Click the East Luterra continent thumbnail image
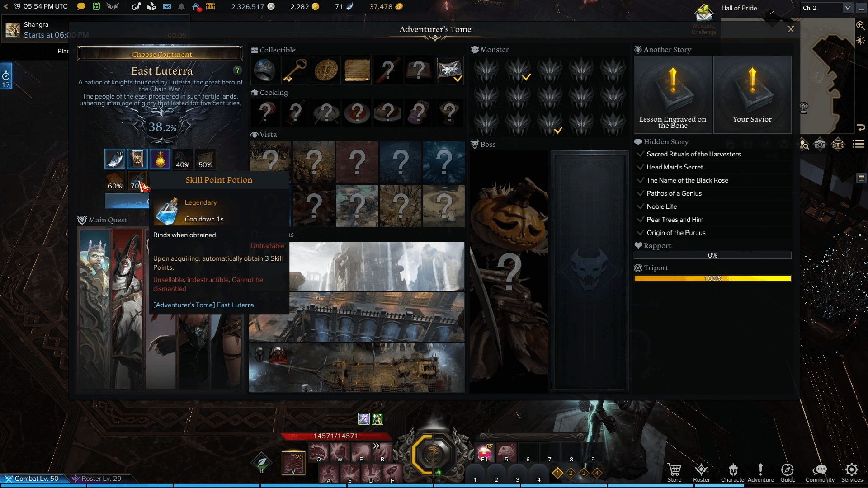The height and width of the screenshot is (488, 868). [x=161, y=127]
